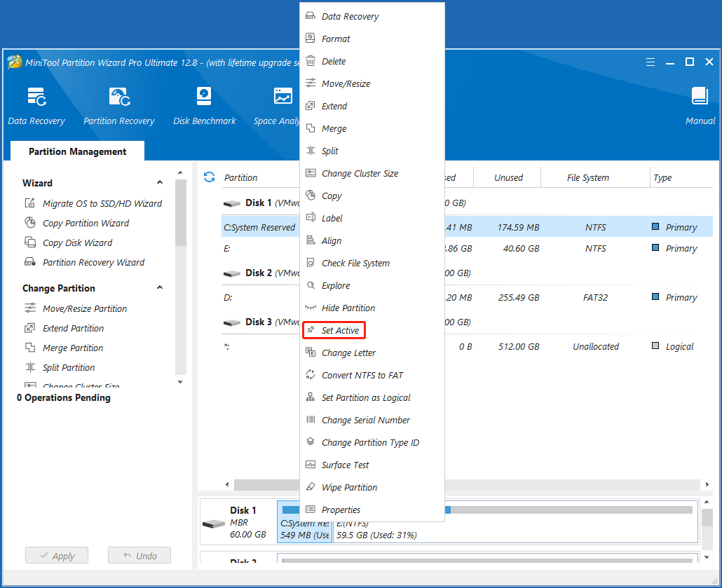Click the refresh icon beside Partition header
The width and height of the screenshot is (722, 588).
tap(209, 177)
